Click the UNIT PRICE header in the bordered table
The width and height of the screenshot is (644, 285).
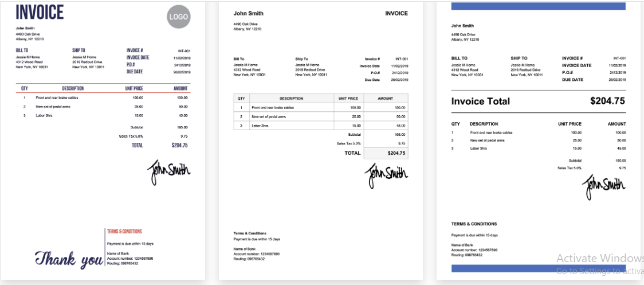pyautogui.click(x=348, y=98)
